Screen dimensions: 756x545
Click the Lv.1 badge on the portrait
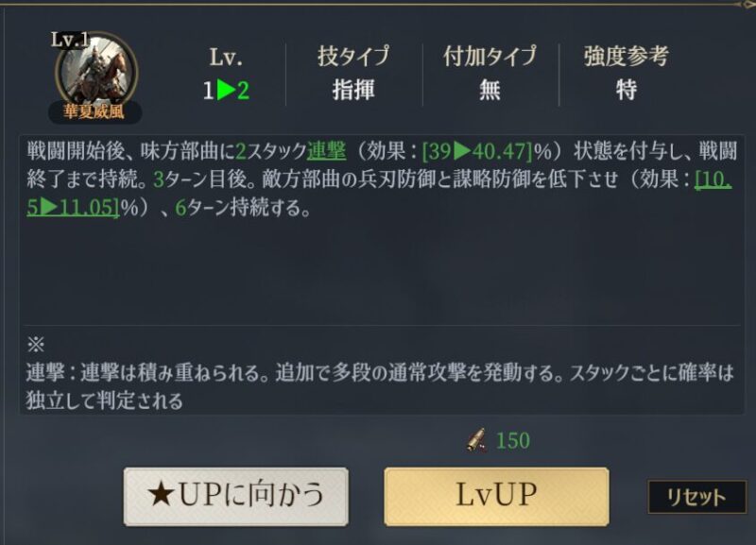(x=70, y=40)
